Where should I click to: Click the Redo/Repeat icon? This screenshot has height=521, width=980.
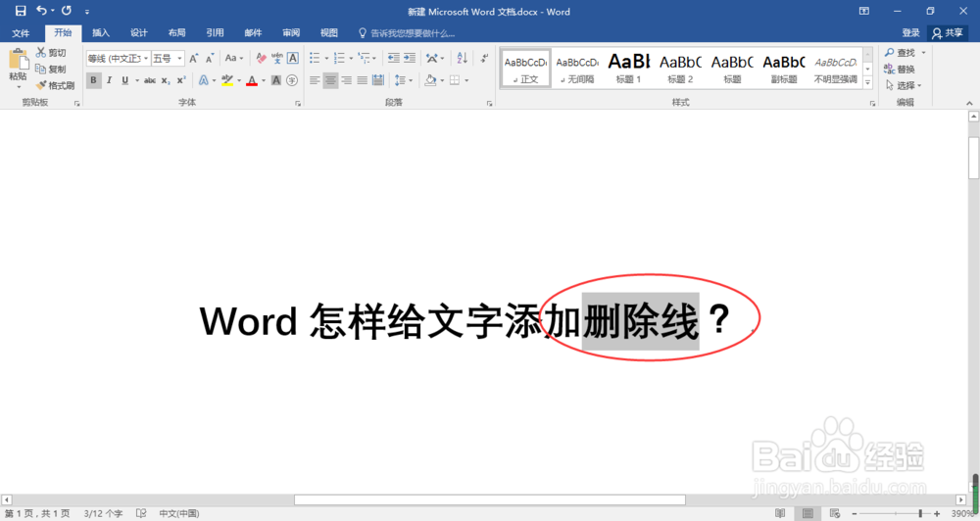point(67,11)
